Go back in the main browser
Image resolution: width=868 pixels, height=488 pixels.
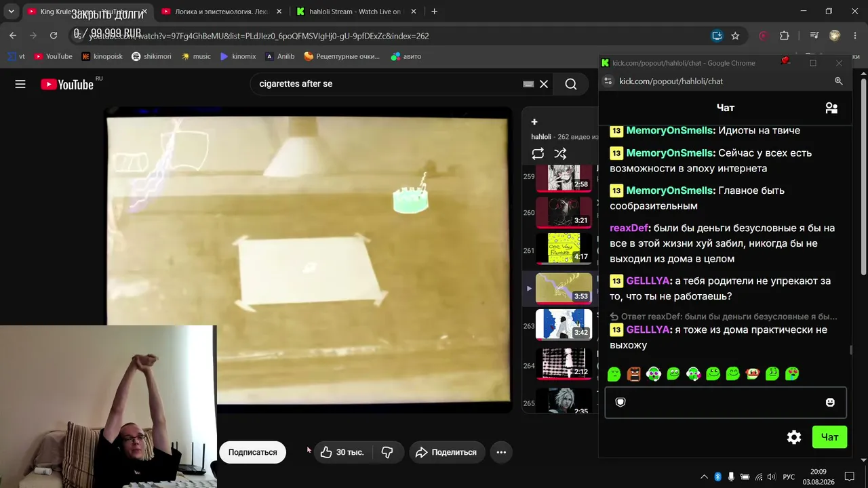coord(13,36)
